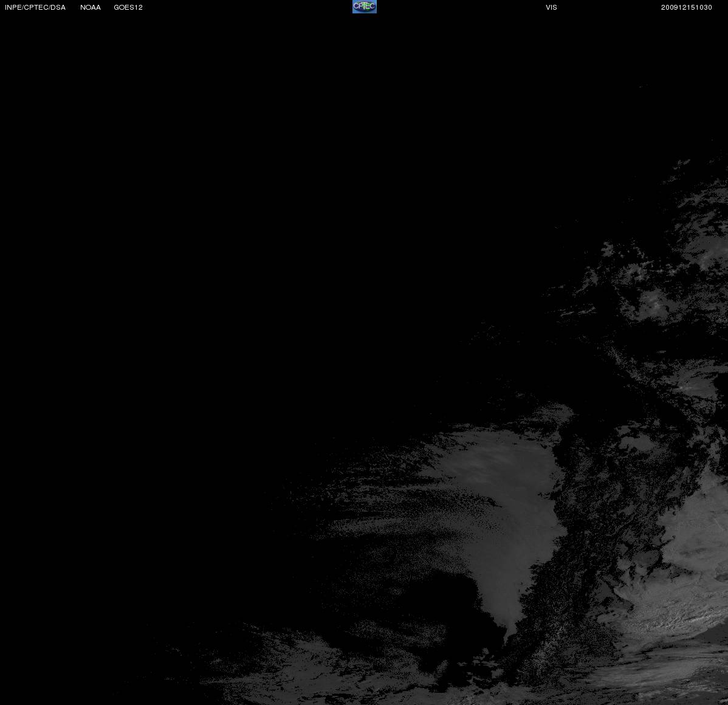Click the INPE/CPTEC/DSA header label
728x705 pixels.
pos(35,7)
